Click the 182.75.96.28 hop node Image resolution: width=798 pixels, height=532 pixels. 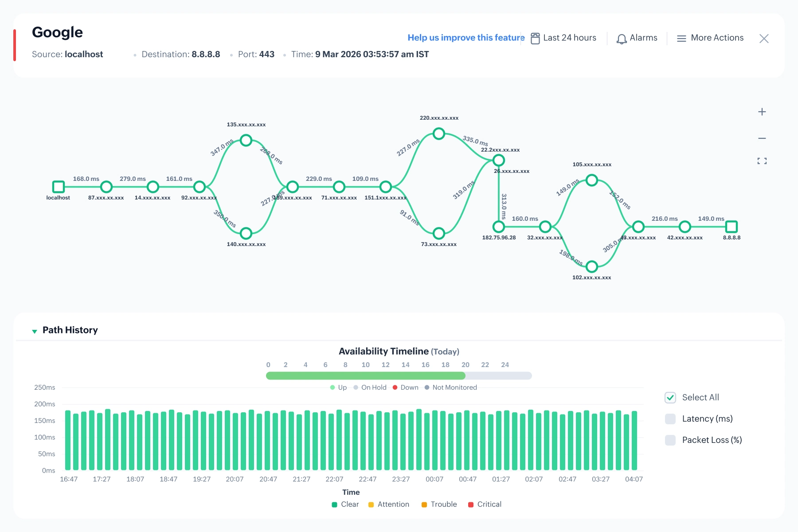[x=499, y=227]
